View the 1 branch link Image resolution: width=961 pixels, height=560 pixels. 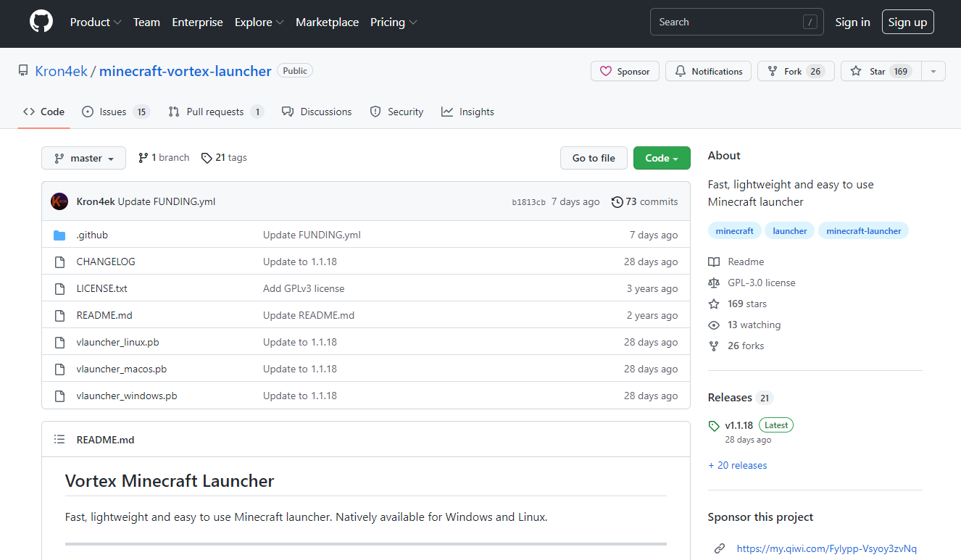164,157
